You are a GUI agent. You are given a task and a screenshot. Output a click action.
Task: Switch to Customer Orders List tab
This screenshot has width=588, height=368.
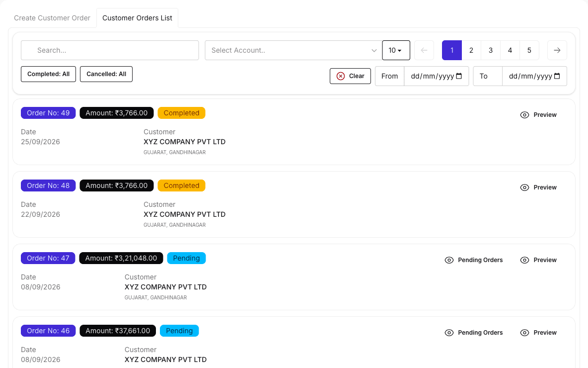click(x=137, y=18)
